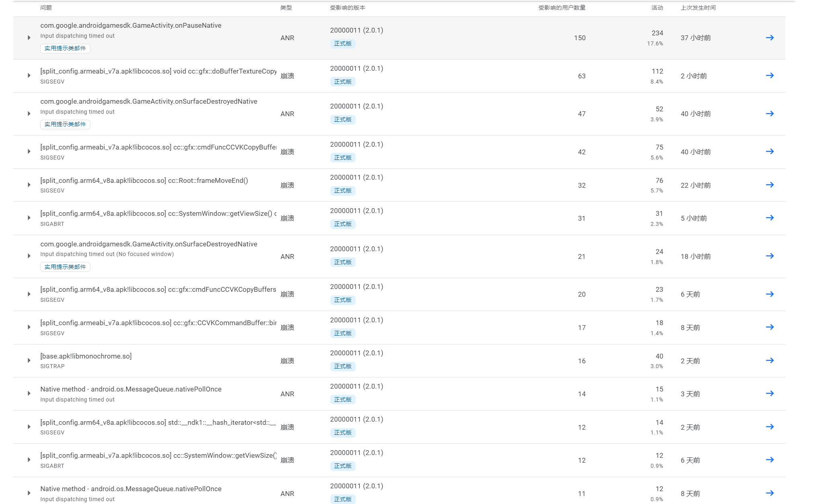Open details arrow for onPauseNative ANR row
This screenshot has width=815, height=504.
point(770,38)
